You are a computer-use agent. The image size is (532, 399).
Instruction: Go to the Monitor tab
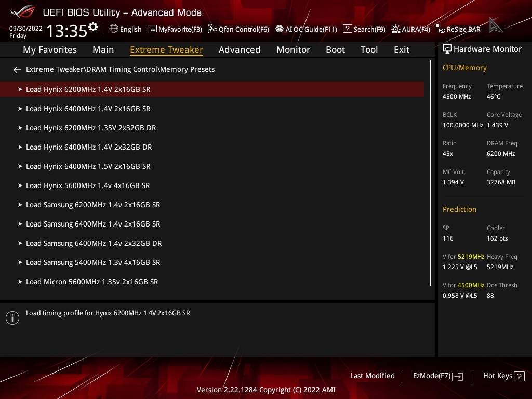point(293,50)
